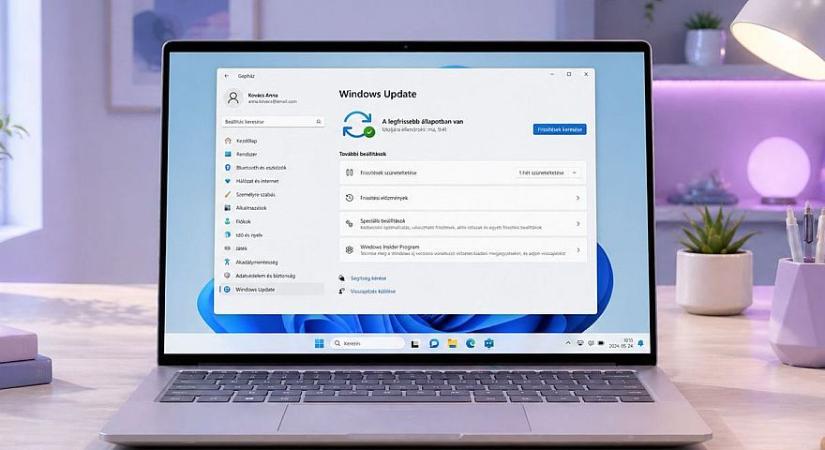
Task: Focus the settings search field in the sidebar
Action: point(273,122)
